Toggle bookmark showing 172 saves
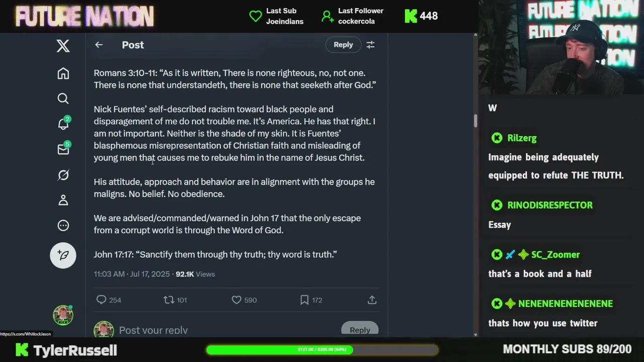This screenshot has width=644, height=362. pyautogui.click(x=311, y=300)
